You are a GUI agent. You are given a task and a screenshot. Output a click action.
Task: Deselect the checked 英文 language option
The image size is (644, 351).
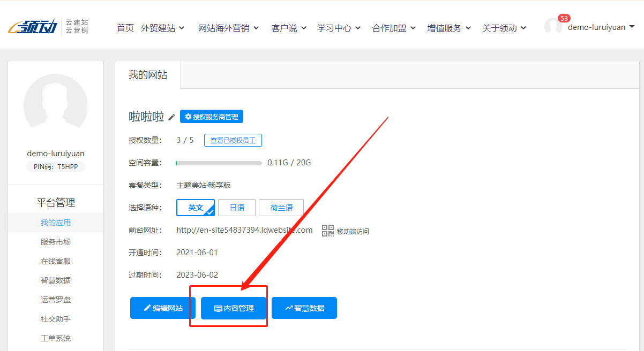[x=195, y=208]
